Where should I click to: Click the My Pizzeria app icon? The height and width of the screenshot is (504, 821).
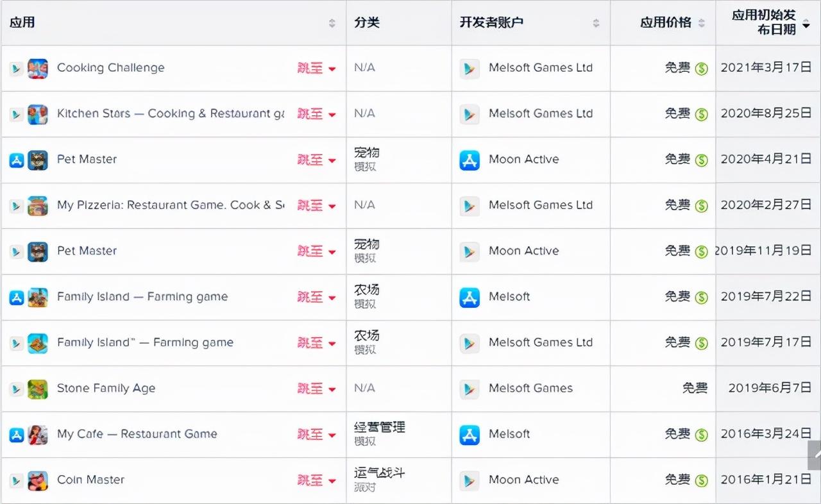click(x=38, y=206)
